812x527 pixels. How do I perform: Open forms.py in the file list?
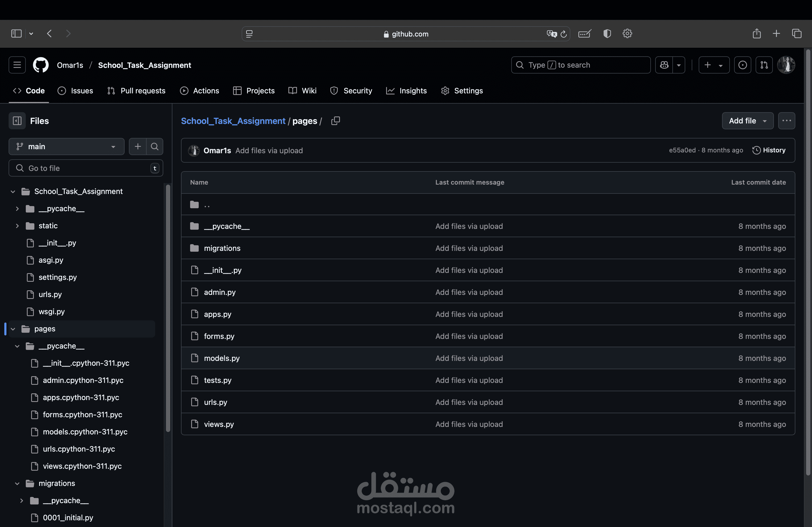click(219, 336)
